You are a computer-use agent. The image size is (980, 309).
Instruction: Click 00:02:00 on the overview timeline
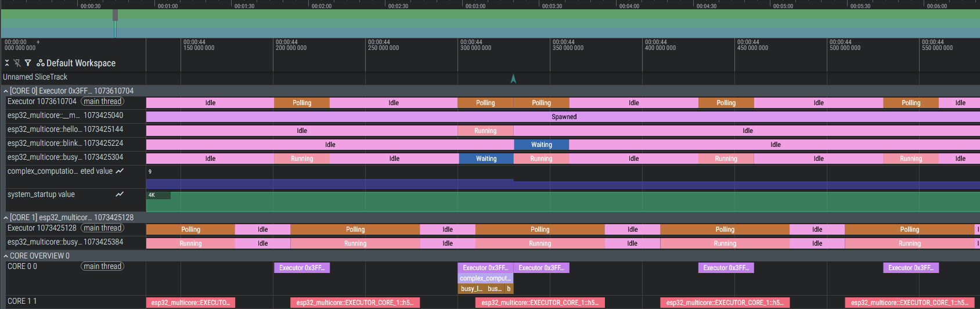(322, 6)
